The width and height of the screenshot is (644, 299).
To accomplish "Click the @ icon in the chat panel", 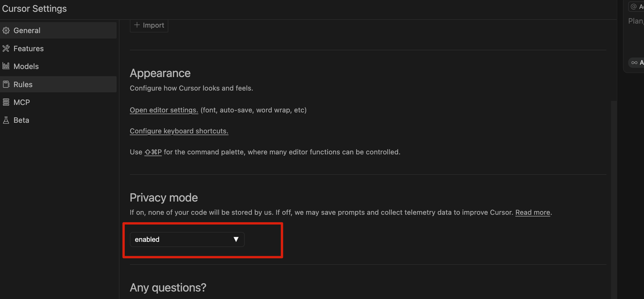I will coord(633,7).
